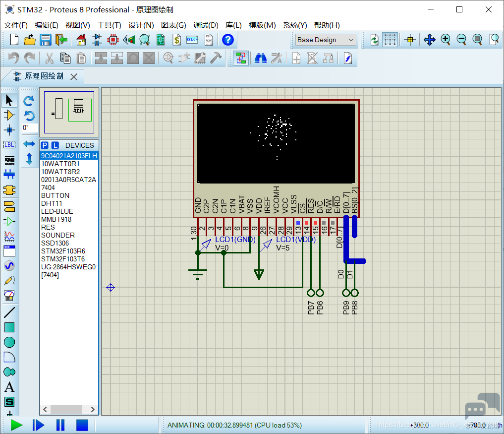Open the Virtual Instruments mode icon

(9, 295)
